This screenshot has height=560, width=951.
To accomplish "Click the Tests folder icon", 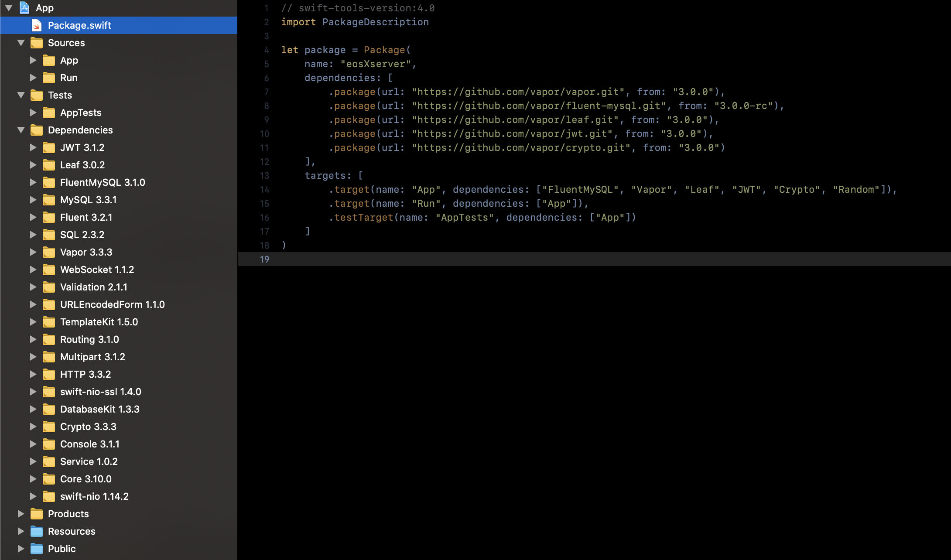I will tap(37, 95).
